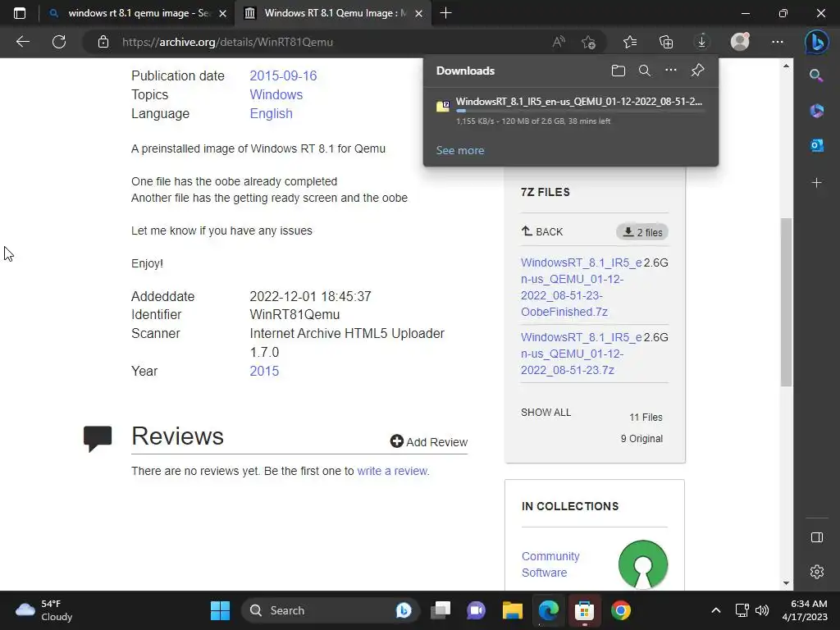
Task: Add a sidebar app with plus icon
Action: (x=816, y=183)
